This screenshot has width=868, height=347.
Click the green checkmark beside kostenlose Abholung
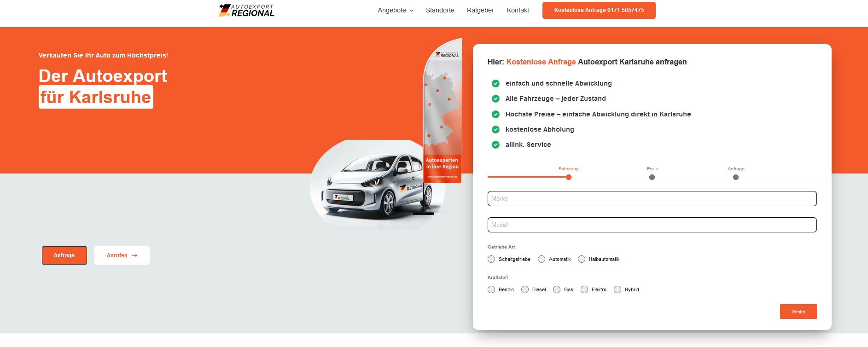495,129
